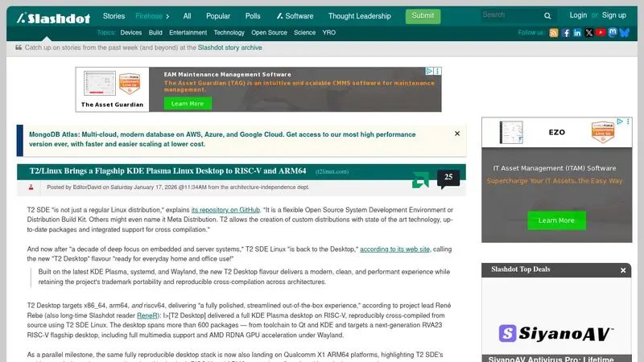644x362 pixels.
Task: Open the X (Twitter) follow icon
Action: click(589, 33)
